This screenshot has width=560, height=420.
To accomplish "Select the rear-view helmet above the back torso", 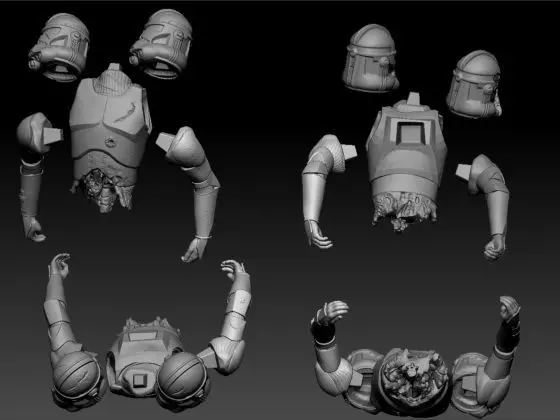I will tap(370, 58).
